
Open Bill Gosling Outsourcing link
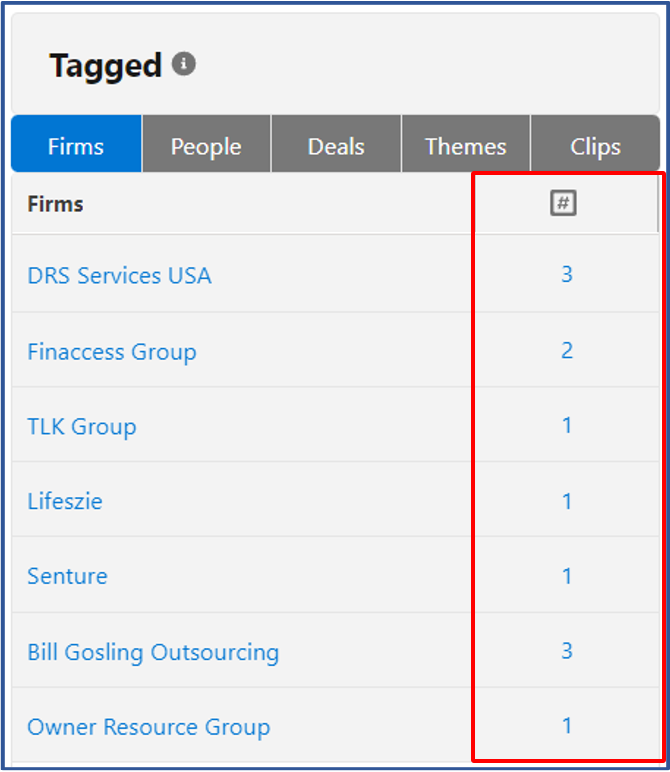tap(153, 652)
